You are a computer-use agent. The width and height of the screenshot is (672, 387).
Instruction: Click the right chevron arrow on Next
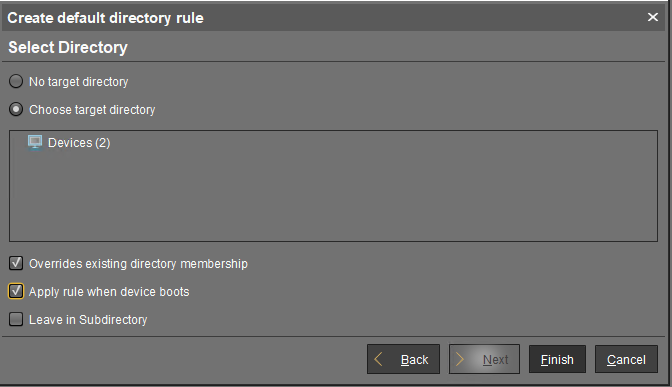pyautogui.click(x=459, y=359)
